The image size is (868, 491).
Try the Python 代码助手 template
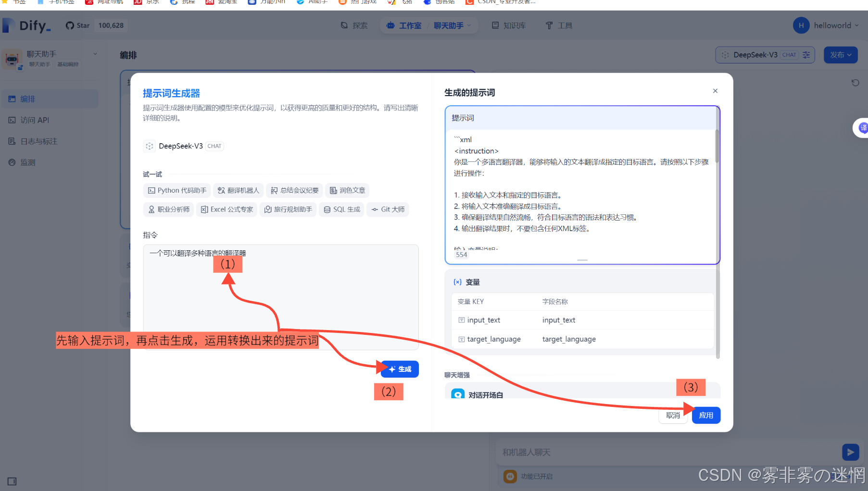pyautogui.click(x=177, y=190)
